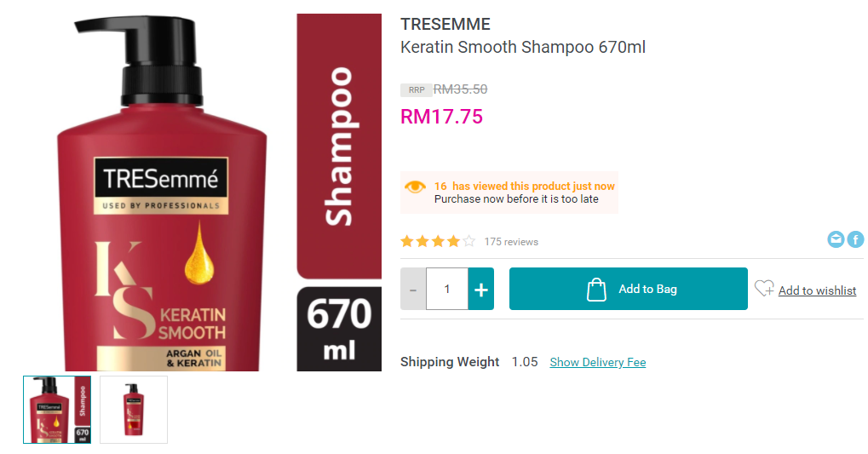Screen dimensions: 868x454
Task: Open the 175 reviews link
Action: [511, 242]
